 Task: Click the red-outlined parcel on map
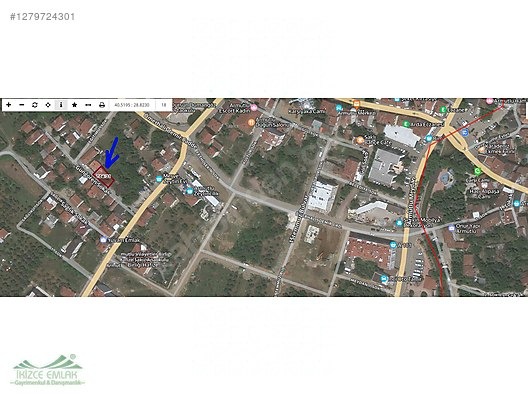[104, 177]
